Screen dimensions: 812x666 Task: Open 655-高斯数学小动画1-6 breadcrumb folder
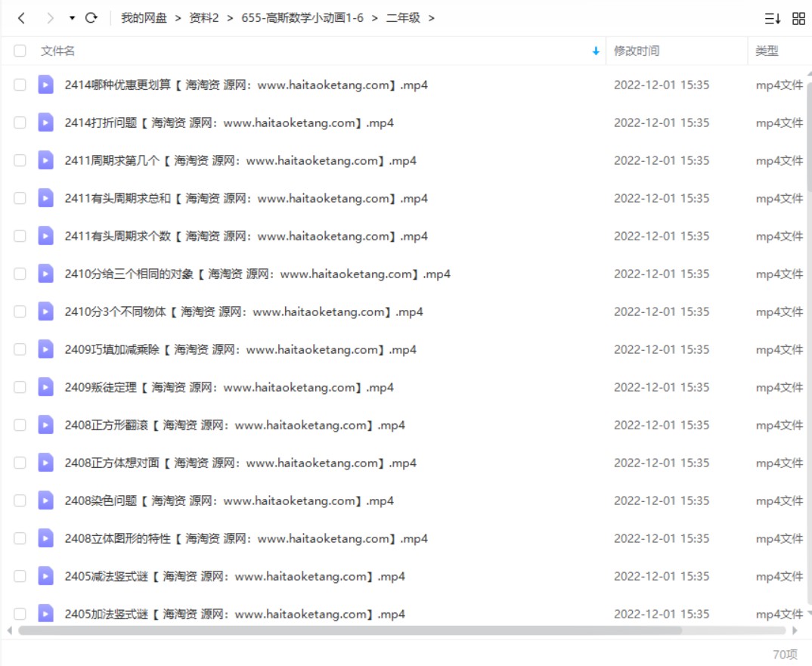302,18
